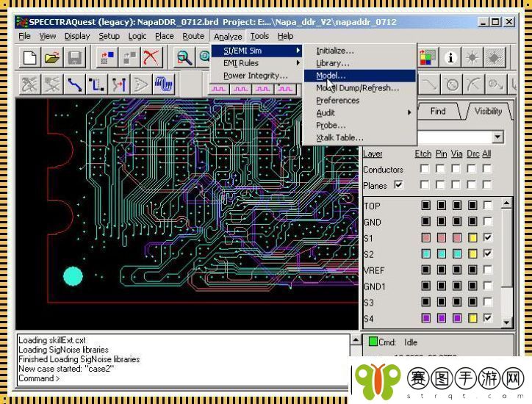Click the Etch column header
The height and width of the screenshot is (404, 532).
[423, 154]
